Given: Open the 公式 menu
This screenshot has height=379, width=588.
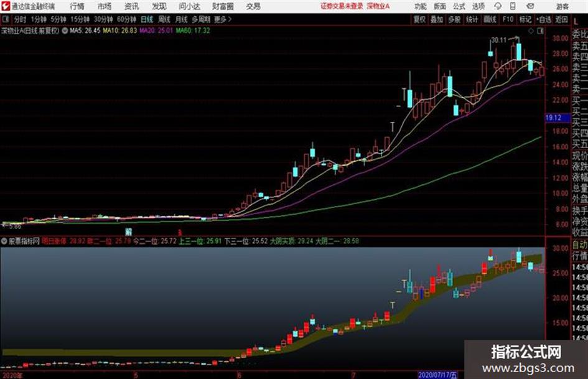Looking at the screenshot, I should pyautogui.click(x=459, y=6).
